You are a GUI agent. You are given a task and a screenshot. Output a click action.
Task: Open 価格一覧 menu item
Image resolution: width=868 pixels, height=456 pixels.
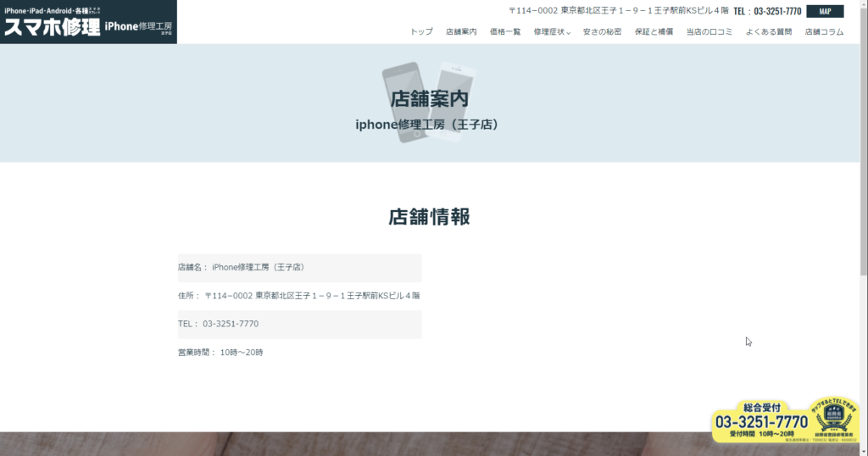pyautogui.click(x=505, y=32)
